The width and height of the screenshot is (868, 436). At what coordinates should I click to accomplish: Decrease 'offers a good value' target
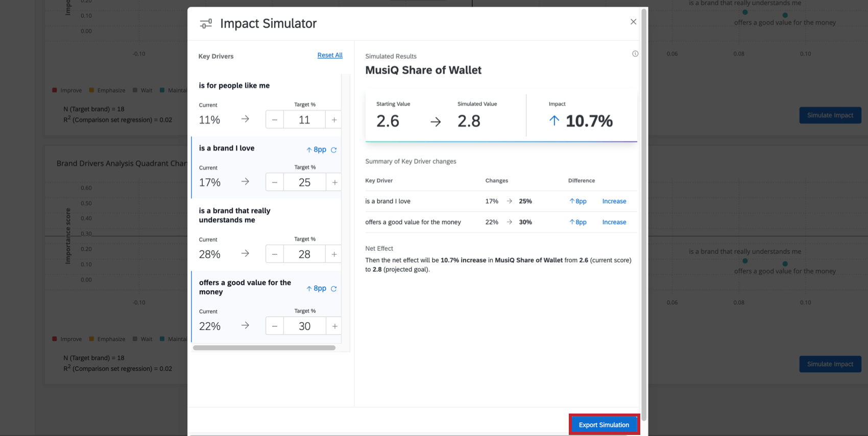pos(275,326)
